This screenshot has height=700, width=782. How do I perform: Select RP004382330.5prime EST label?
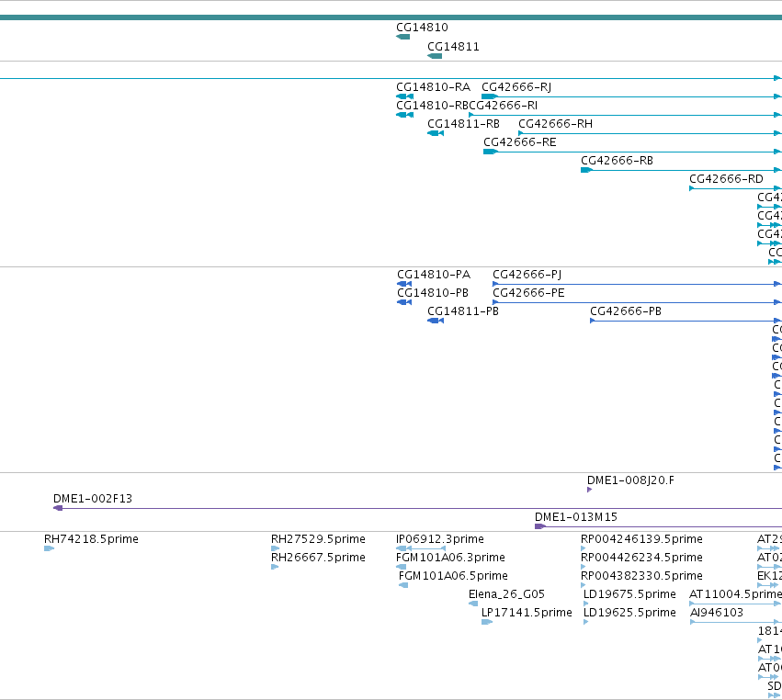click(641, 576)
